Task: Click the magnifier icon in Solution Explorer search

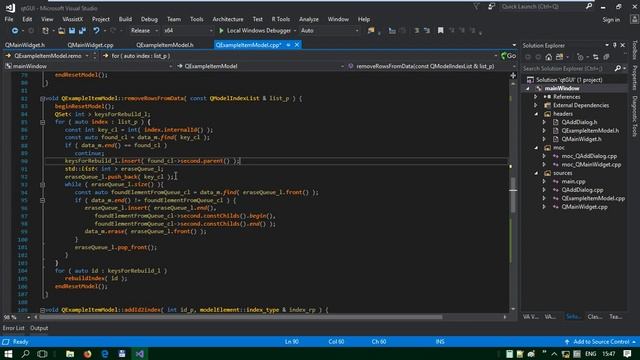Action: click(618, 69)
